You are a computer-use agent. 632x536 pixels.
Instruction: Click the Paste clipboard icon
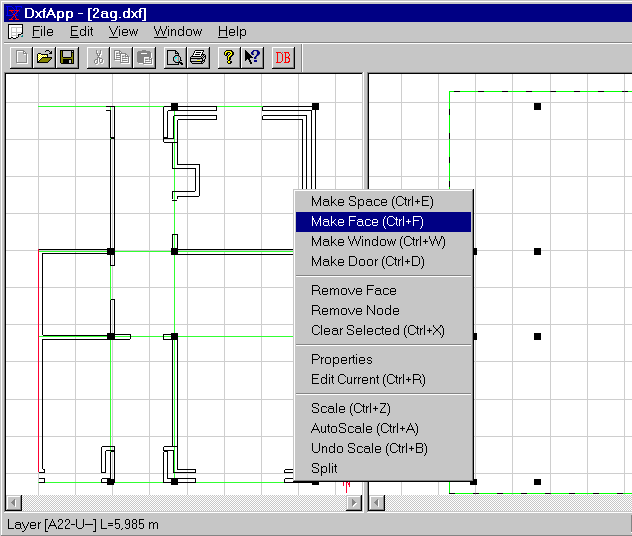(144, 58)
